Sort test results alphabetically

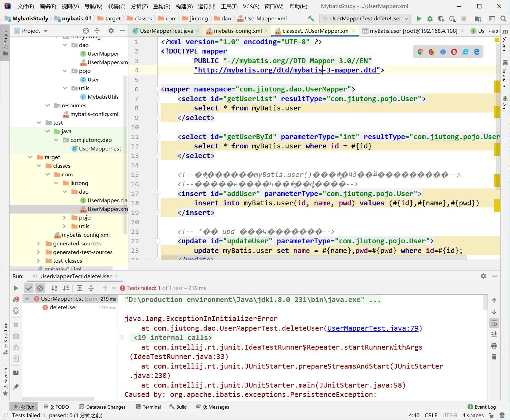pos(54,288)
